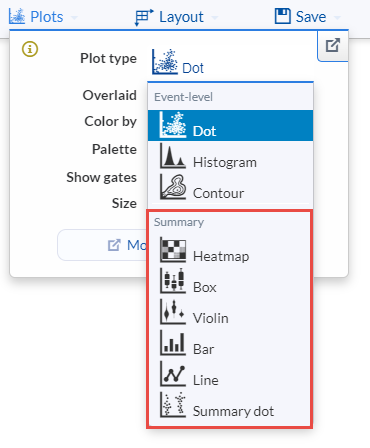The image size is (370, 448).
Task: Click the More button's external-link icon
Action: 114,245
